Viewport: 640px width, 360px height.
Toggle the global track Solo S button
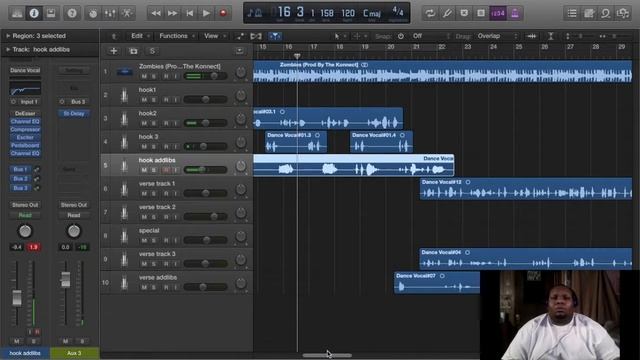pyautogui.click(x=152, y=51)
